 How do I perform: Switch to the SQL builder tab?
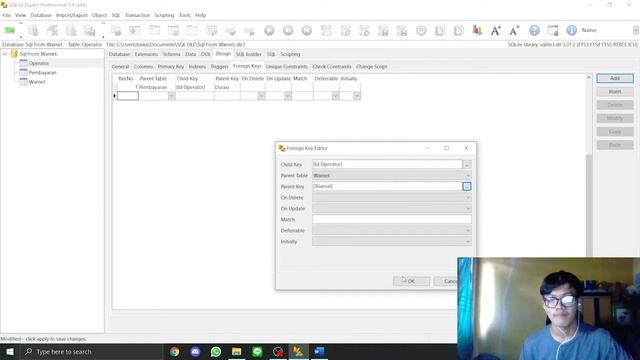(248, 54)
